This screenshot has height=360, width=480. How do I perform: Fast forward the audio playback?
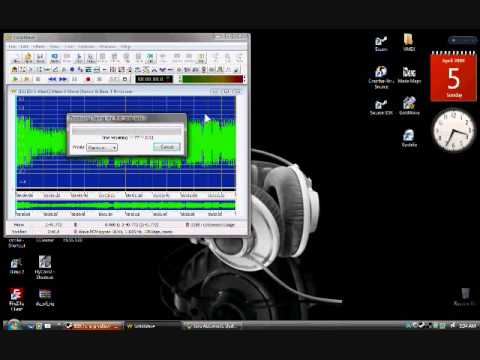coord(63,79)
